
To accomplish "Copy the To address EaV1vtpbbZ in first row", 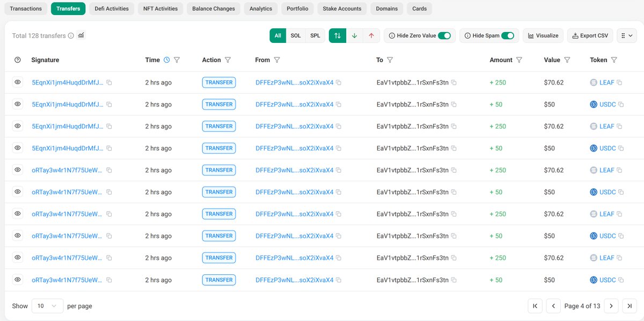I will tap(453, 83).
